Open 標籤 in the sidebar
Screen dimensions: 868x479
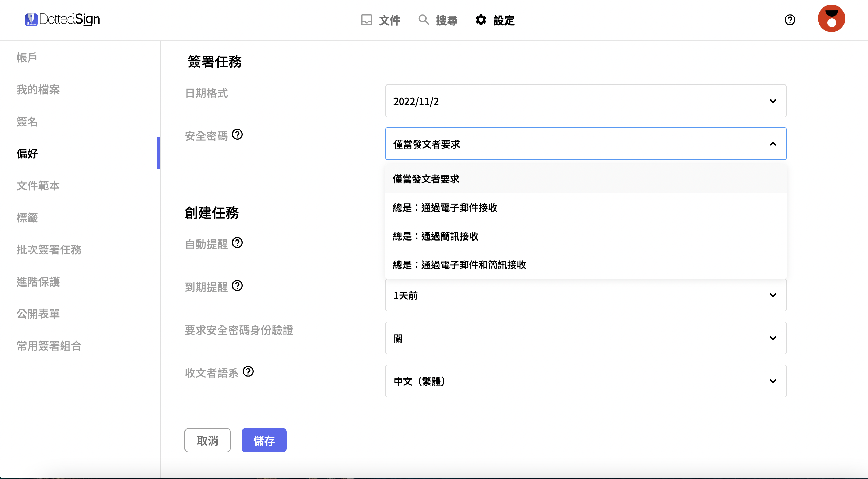(x=27, y=218)
